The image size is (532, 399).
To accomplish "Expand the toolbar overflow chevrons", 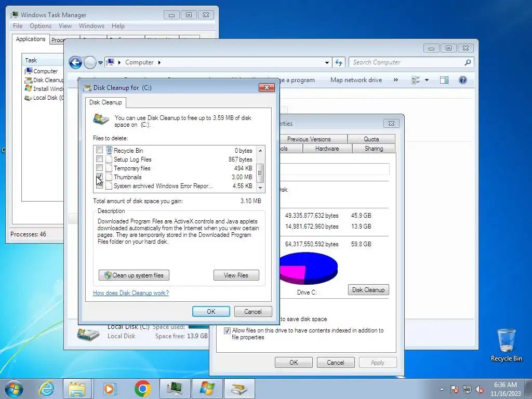I will 395,80.
